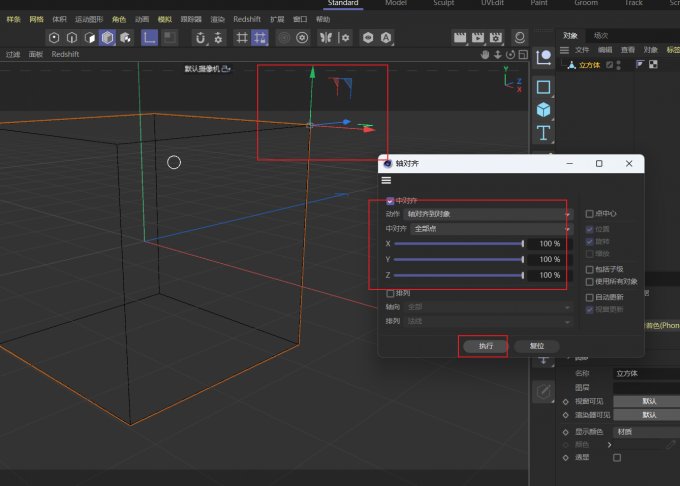The width and height of the screenshot is (680, 486).
Task: Switch to the 场次 tab
Action: tap(601, 36)
